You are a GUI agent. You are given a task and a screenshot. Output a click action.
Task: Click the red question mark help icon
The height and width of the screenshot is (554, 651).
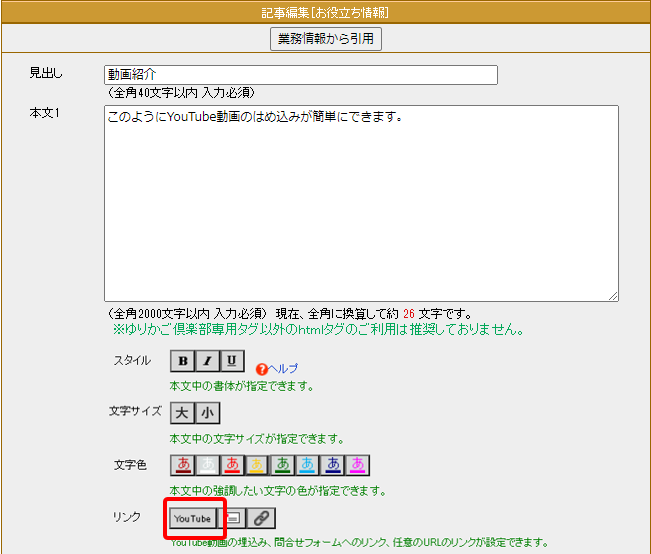point(262,369)
